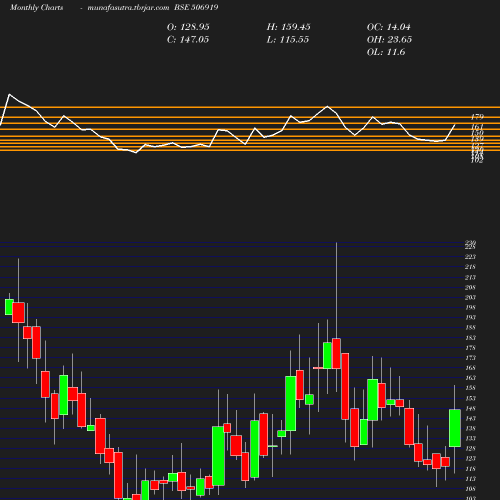Viewport: 500px width, 500px height.
Task: Click the 148 price axis label
Action: 470,408
